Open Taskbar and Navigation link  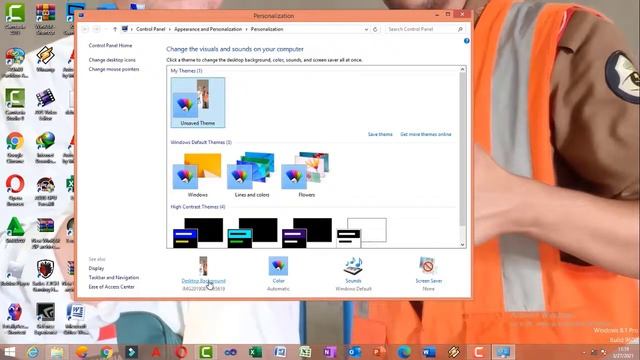114,278
